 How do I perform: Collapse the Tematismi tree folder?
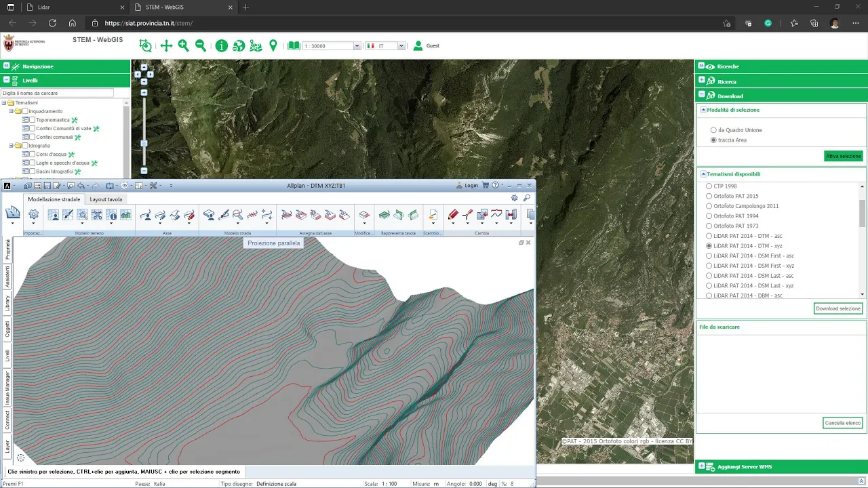point(4,103)
